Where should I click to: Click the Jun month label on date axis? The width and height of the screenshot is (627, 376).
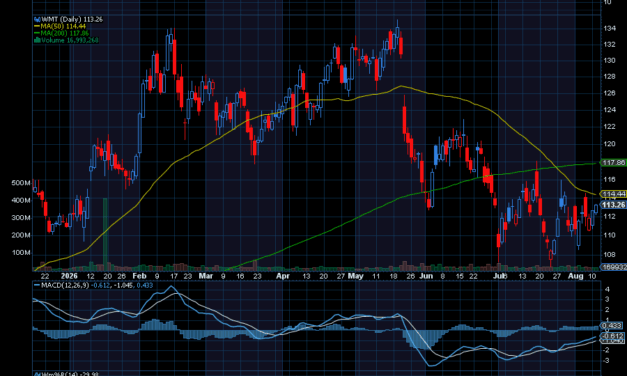pyautogui.click(x=426, y=276)
